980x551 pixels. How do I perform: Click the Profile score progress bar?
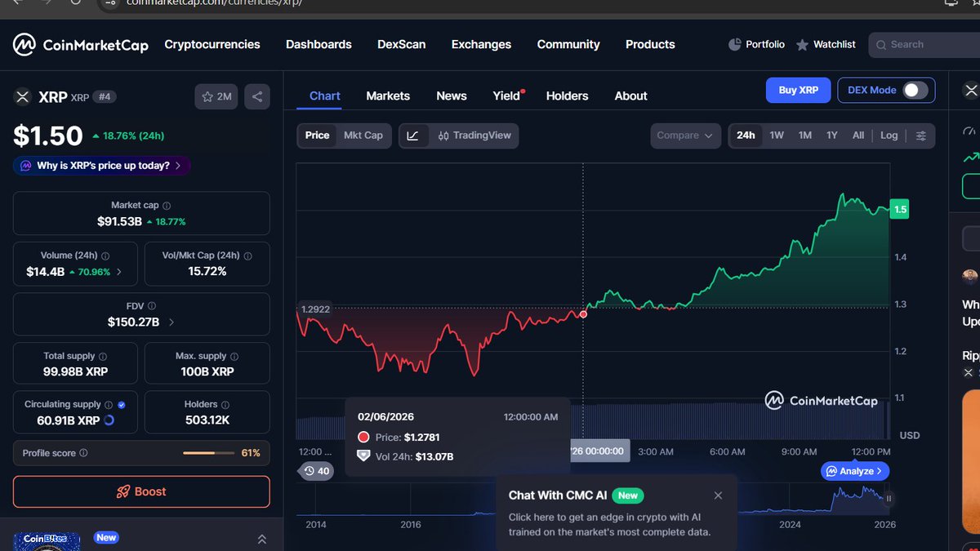pyautogui.click(x=209, y=453)
